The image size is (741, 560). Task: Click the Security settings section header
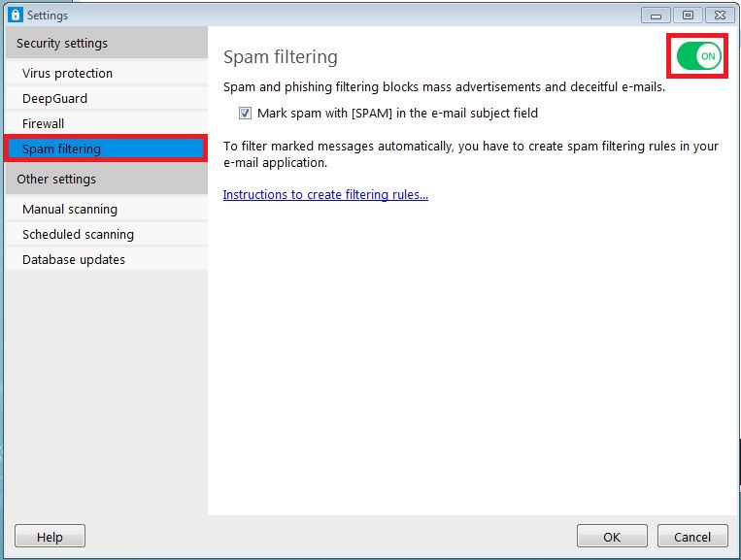pyautogui.click(x=62, y=44)
